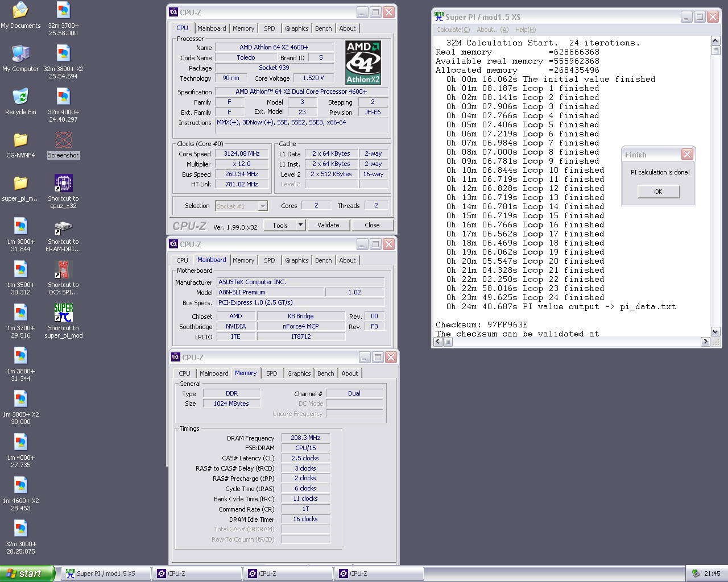This screenshot has height=582, width=728.
Task: Click the system tray icon beside the clock
Action: coord(696,573)
